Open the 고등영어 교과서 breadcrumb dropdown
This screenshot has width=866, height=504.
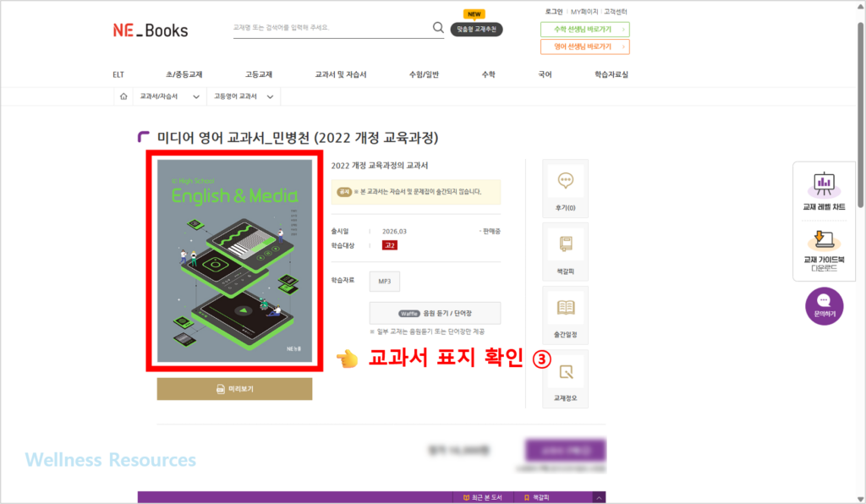244,96
